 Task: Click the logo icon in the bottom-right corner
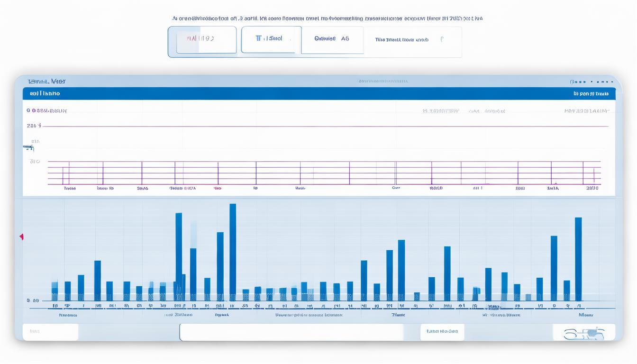tap(584, 334)
